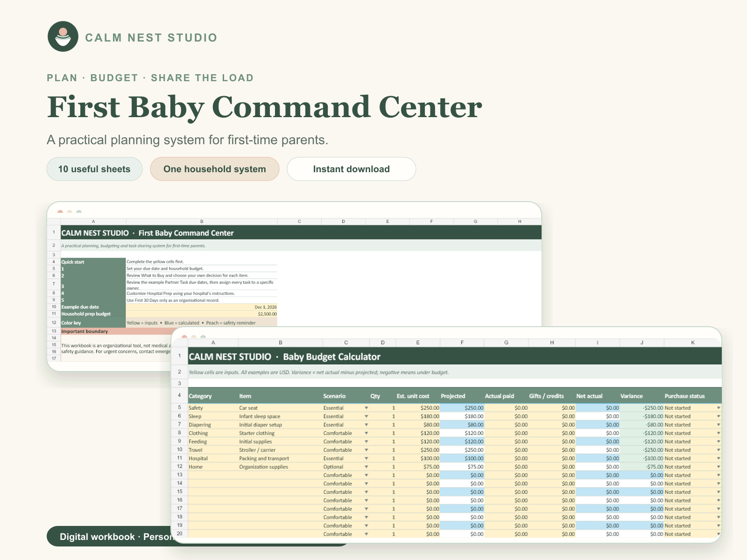Select the 'Hospital' category cell
The height and width of the screenshot is (560, 747).
pos(213,458)
